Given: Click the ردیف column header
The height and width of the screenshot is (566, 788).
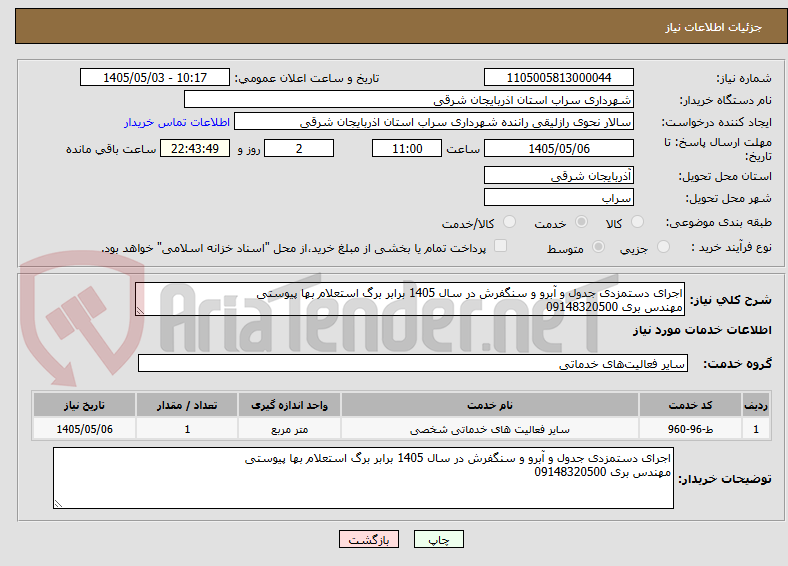Looking at the screenshot, I should tap(756, 405).
